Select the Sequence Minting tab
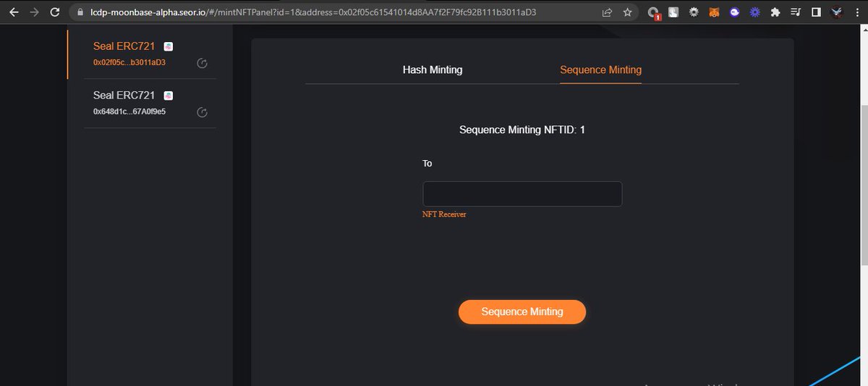 tap(600, 70)
